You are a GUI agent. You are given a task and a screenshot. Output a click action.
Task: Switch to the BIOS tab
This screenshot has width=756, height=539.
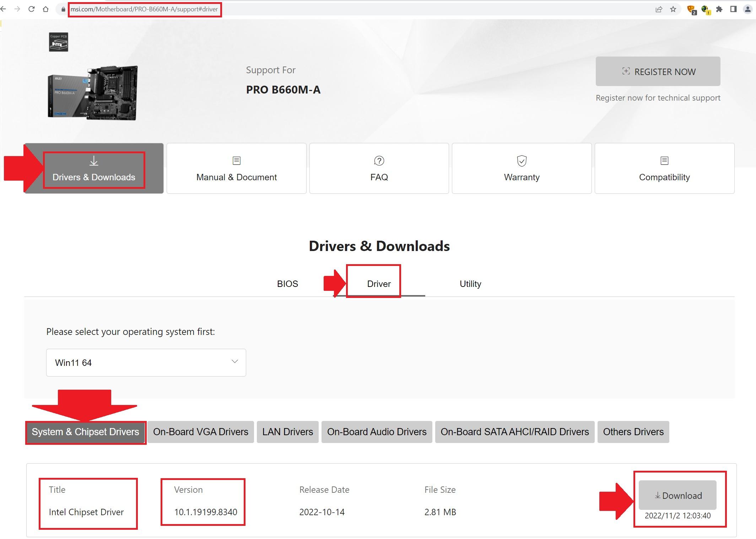pyautogui.click(x=287, y=284)
